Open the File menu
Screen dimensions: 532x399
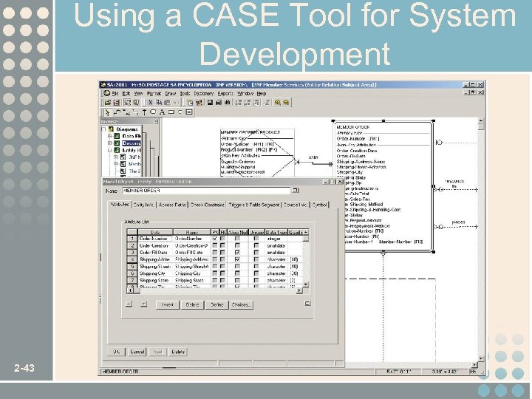115,93
